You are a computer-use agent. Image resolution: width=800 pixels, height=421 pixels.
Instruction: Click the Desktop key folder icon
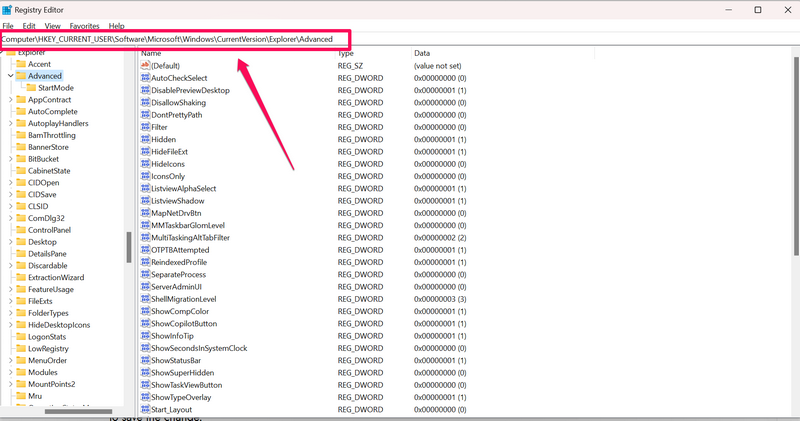20,242
